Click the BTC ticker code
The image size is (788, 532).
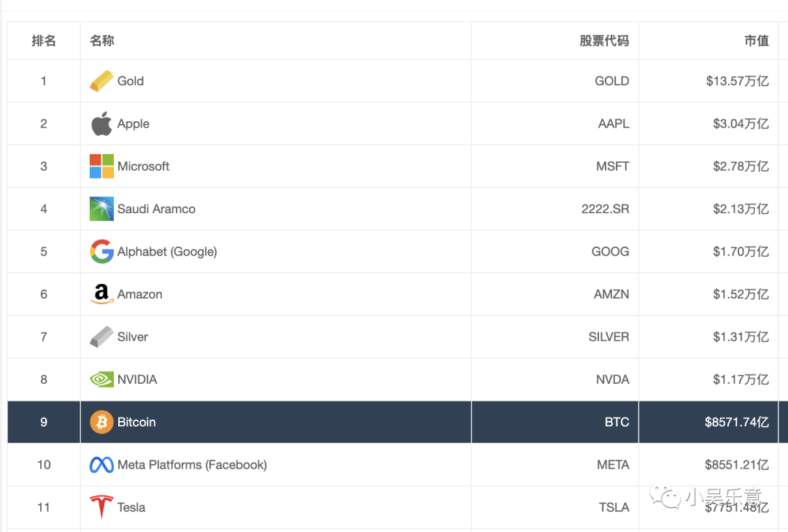(x=617, y=422)
